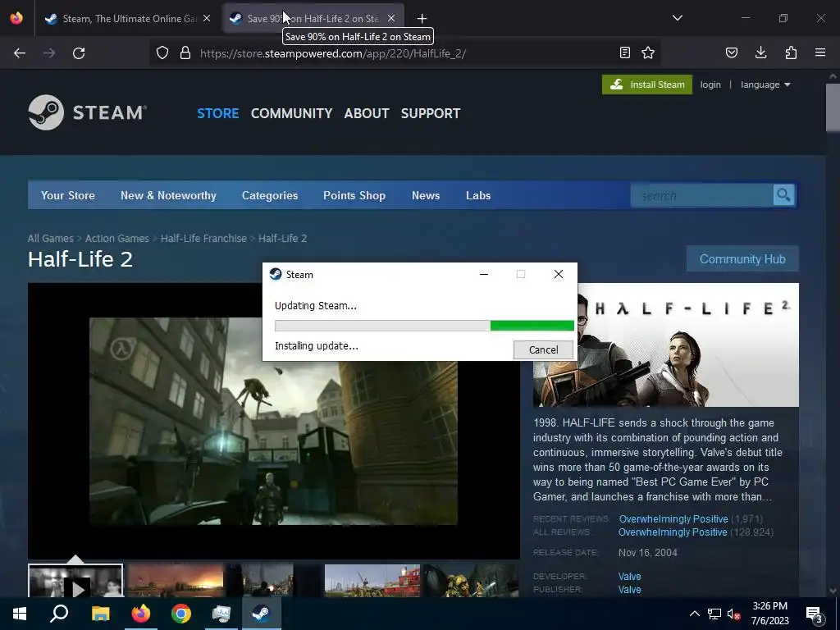
Task: Minimize the Steam updater dialog
Action: click(484, 274)
